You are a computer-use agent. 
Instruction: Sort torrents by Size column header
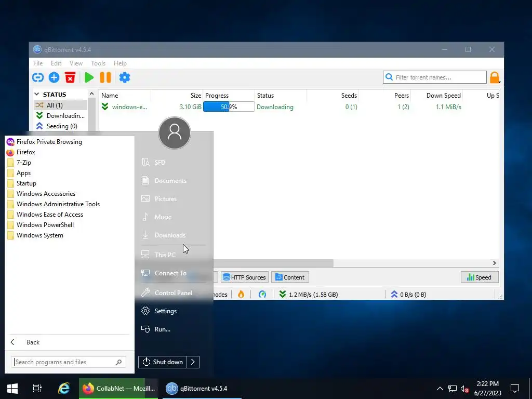pos(177,96)
